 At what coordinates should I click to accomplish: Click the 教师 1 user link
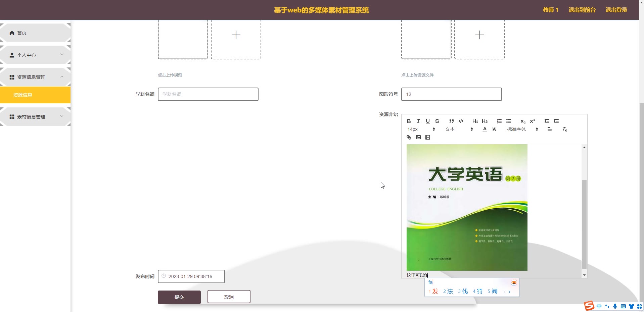tap(551, 10)
